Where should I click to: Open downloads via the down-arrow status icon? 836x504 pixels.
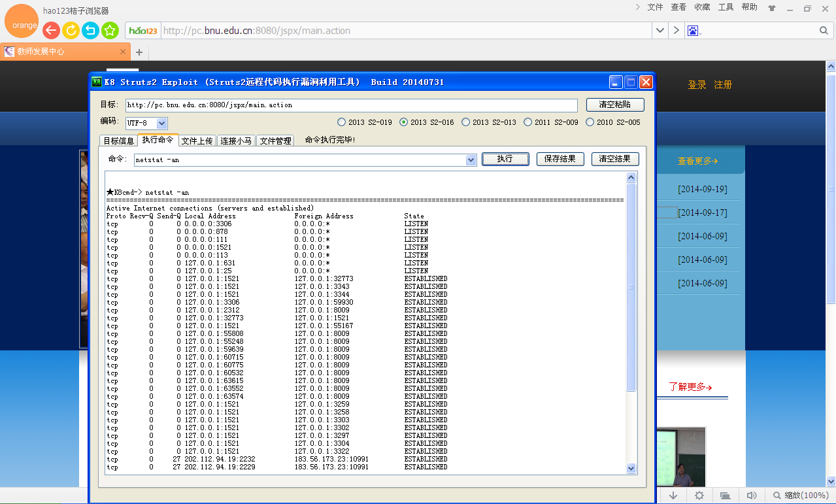click(x=673, y=496)
